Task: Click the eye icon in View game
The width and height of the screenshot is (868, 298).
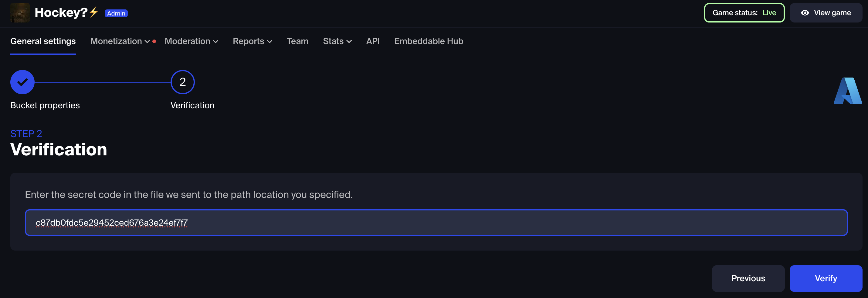Action: [805, 13]
